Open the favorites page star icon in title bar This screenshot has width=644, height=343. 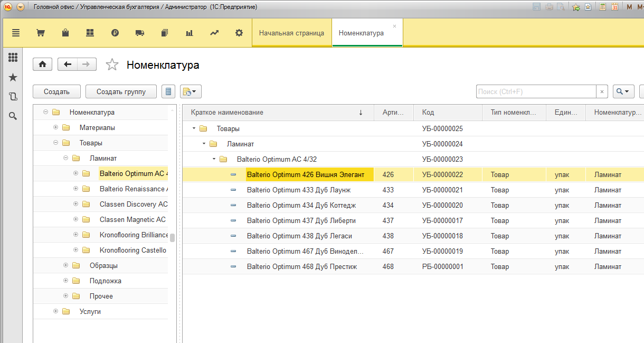click(x=588, y=7)
